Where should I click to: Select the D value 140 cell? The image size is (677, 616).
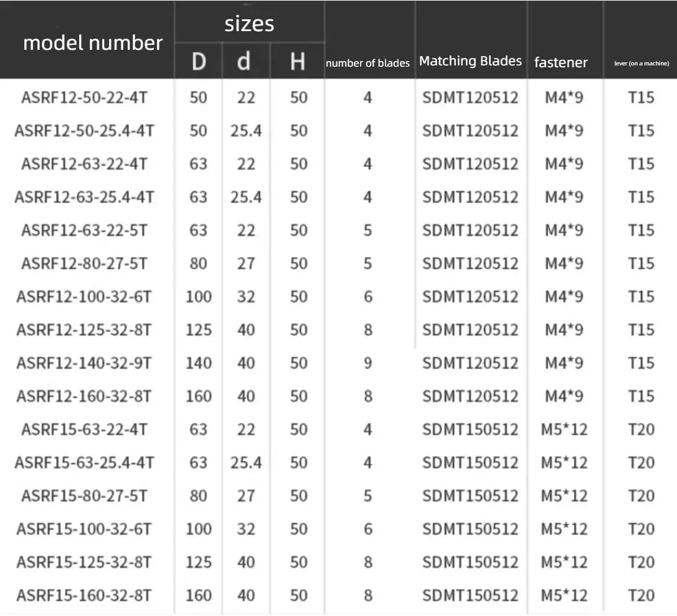click(199, 363)
